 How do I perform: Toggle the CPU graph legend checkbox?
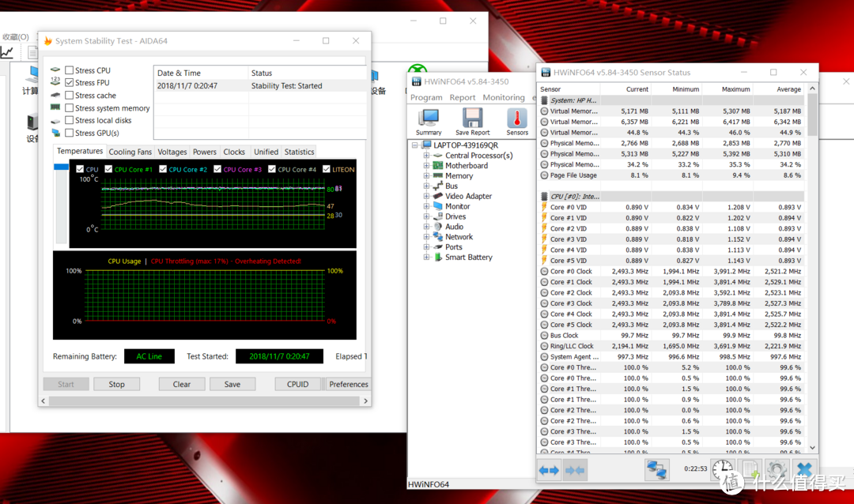click(80, 169)
